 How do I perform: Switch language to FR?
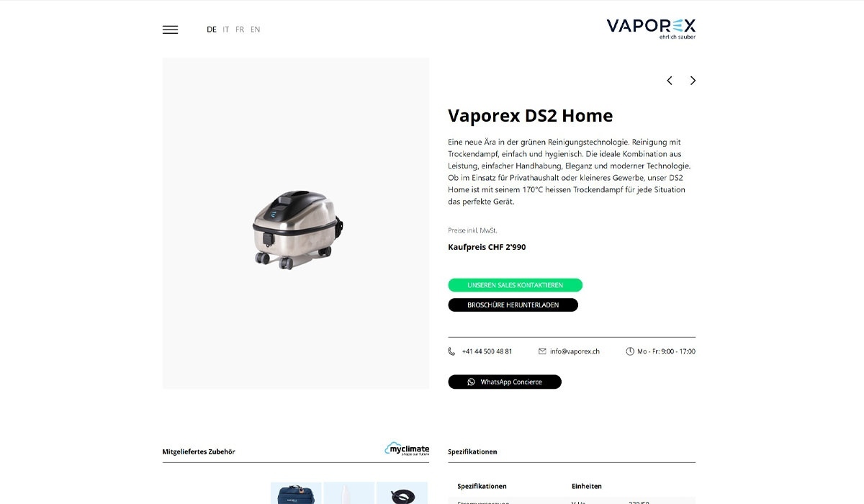click(240, 30)
